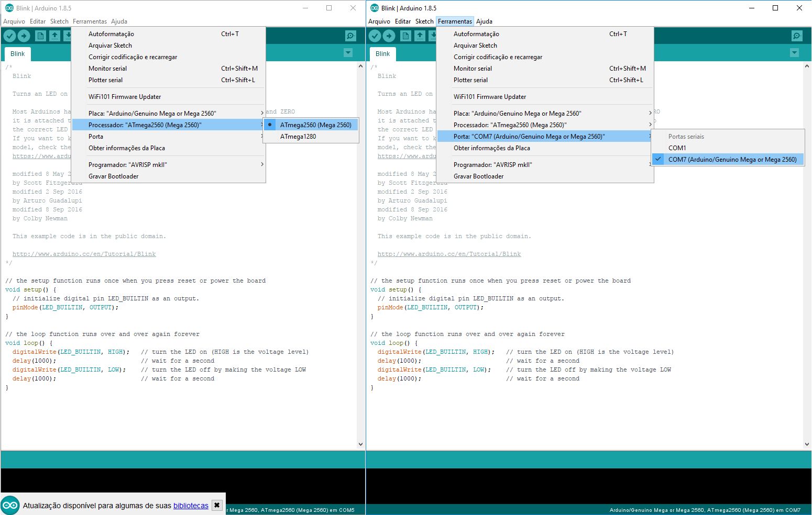This screenshot has width=812, height=515.
Task: Open Sketch menu in right window
Action: click(x=424, y=21)
